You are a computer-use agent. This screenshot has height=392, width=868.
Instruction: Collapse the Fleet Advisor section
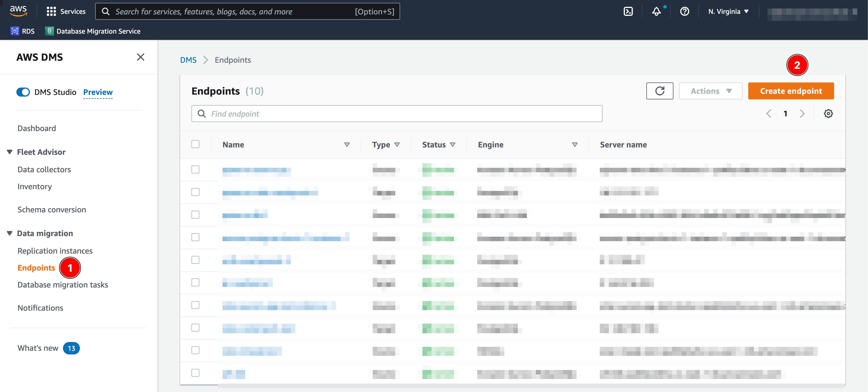9,152
